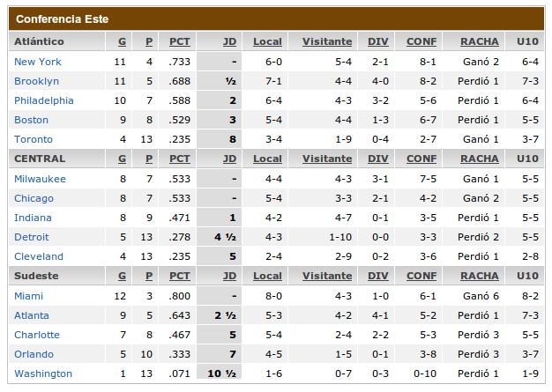Open the Washington team link
Image resolution: width=552 pixels, height=392 pixels.
(x=43, y=374)
